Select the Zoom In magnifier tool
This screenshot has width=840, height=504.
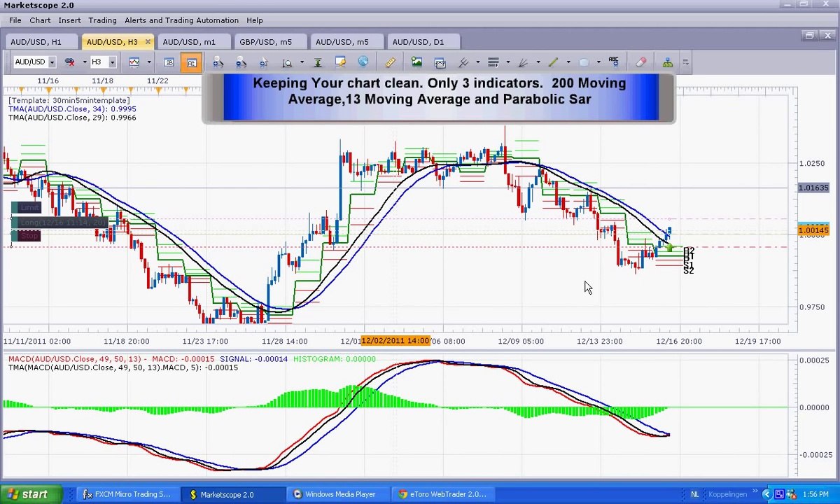(218, 62)
